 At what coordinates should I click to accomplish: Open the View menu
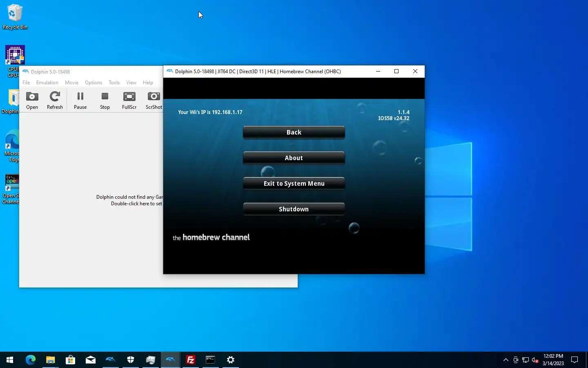(x=131, y=83)
